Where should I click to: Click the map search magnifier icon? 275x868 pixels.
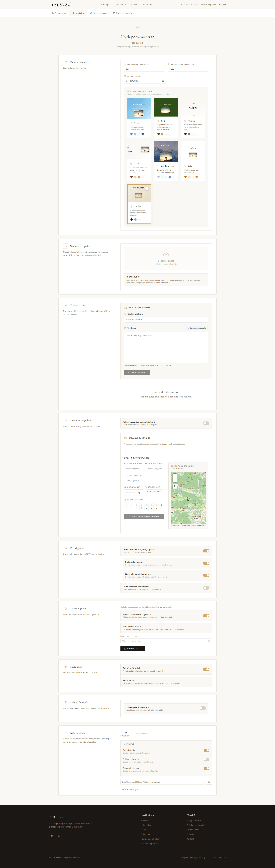[174, 486]
